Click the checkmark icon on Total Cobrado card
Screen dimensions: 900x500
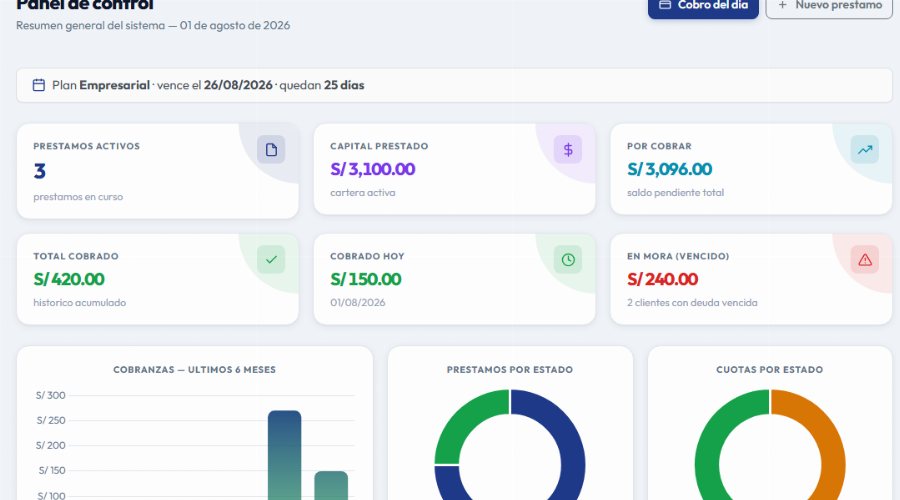click(x=271, y=259)
